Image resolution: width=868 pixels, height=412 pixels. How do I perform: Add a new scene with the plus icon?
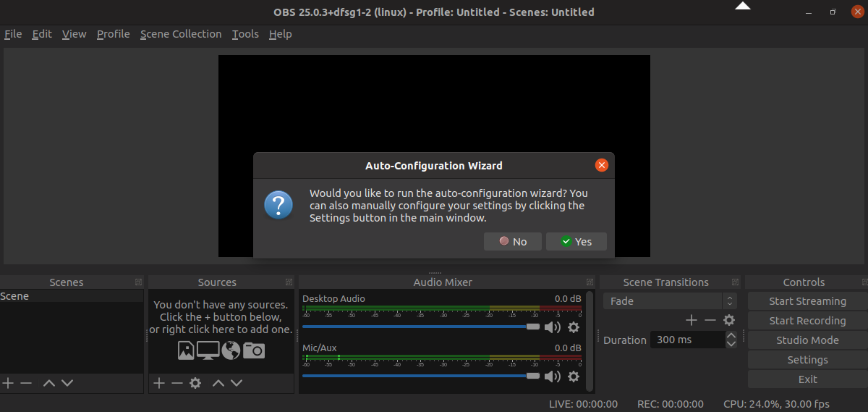tap(8, 383)
